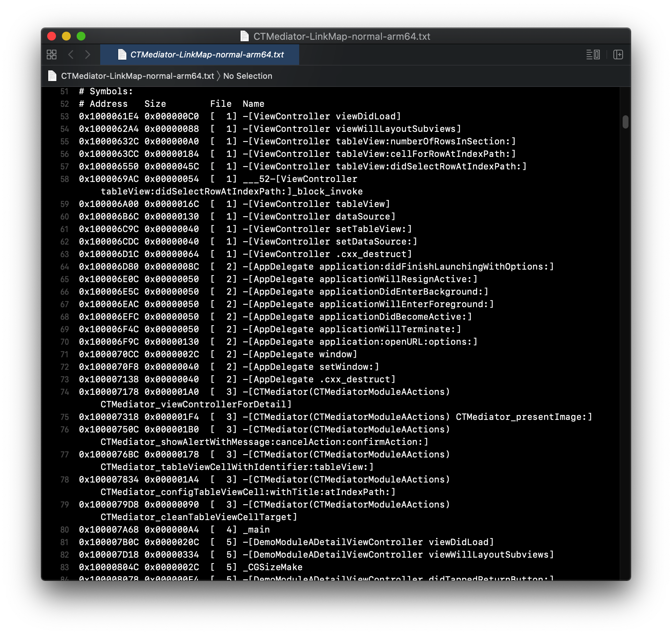Click '-[ViewController setDataSource:]' symbol
The height and width of the screenshot is (635, 672).
[x=330, y=242]
